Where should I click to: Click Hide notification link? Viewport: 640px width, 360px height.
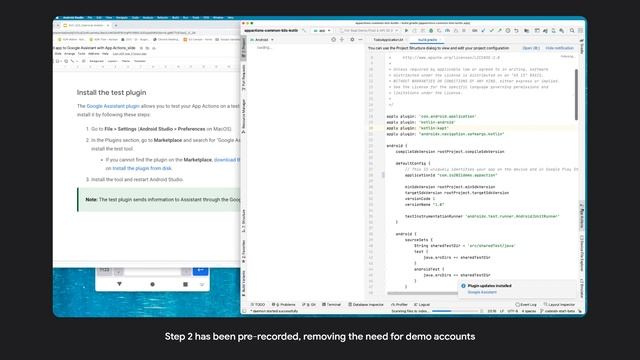pos(559,48)
